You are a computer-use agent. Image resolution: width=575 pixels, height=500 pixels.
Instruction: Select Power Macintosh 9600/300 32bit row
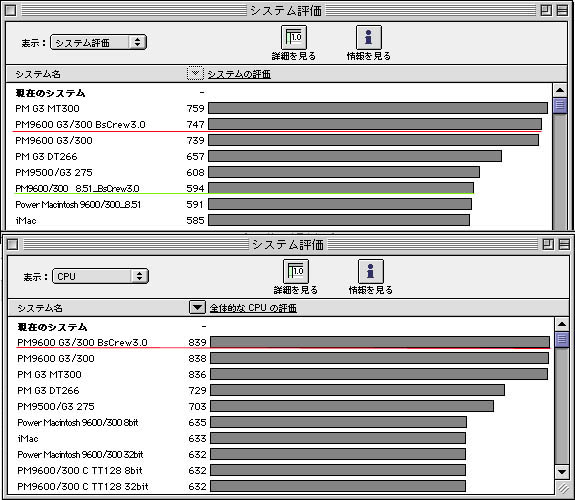281,455
